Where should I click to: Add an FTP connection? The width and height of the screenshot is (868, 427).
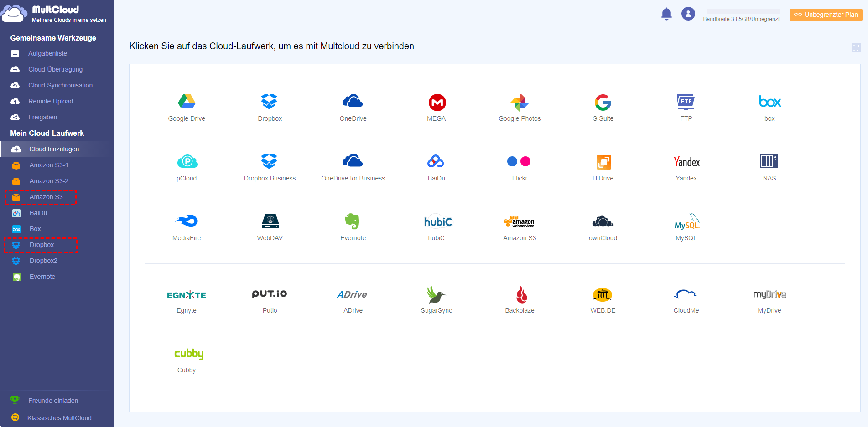click(x=686, y=108)
